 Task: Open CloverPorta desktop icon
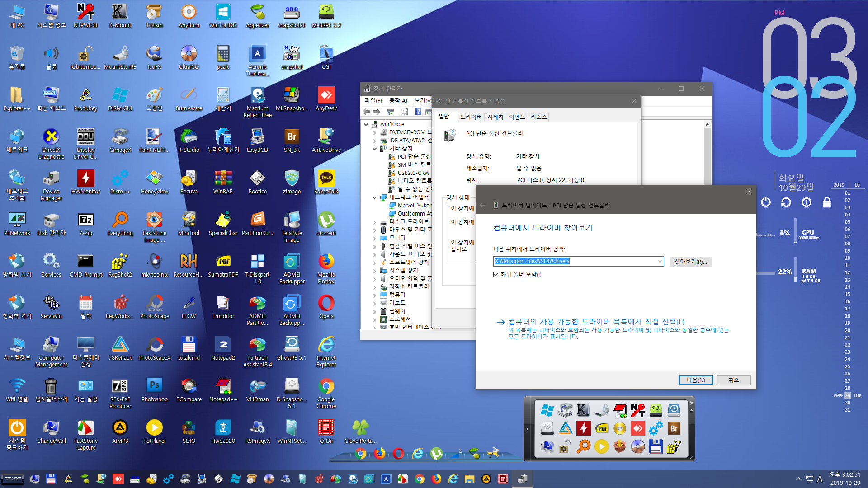click(x=360, y=432)
